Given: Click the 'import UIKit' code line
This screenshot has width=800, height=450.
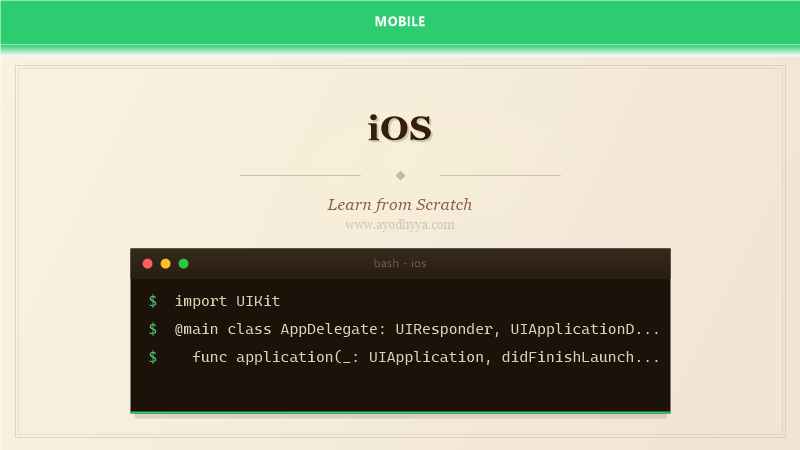Looking at the screenshot, I should click(228, 301).
